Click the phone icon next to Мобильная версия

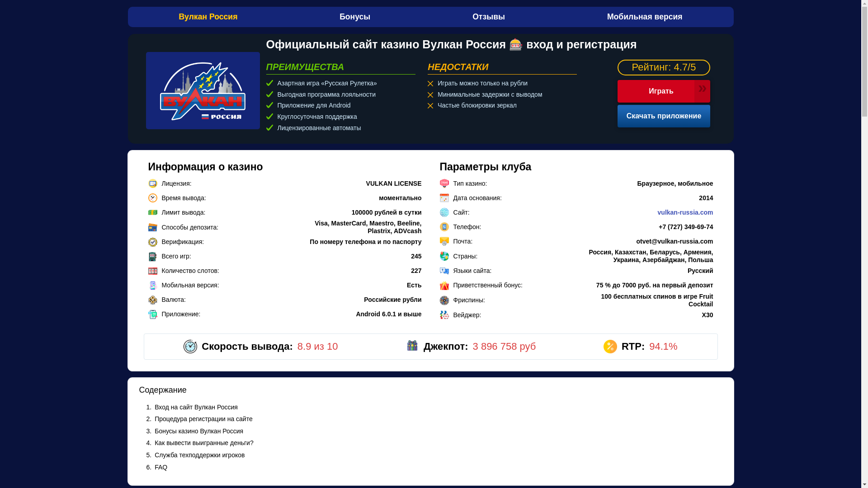tap(153, 285)
